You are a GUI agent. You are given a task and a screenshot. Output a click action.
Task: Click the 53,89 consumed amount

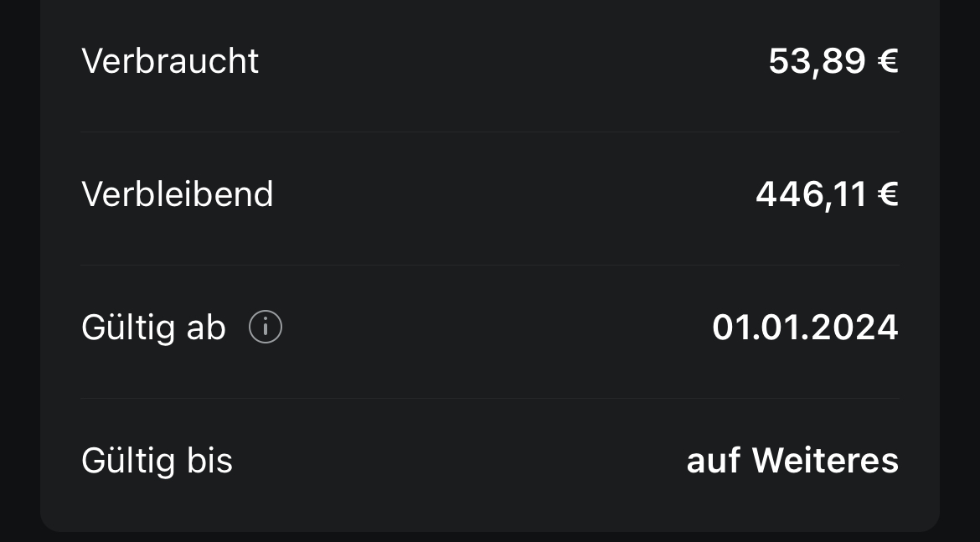click(817, 61)
